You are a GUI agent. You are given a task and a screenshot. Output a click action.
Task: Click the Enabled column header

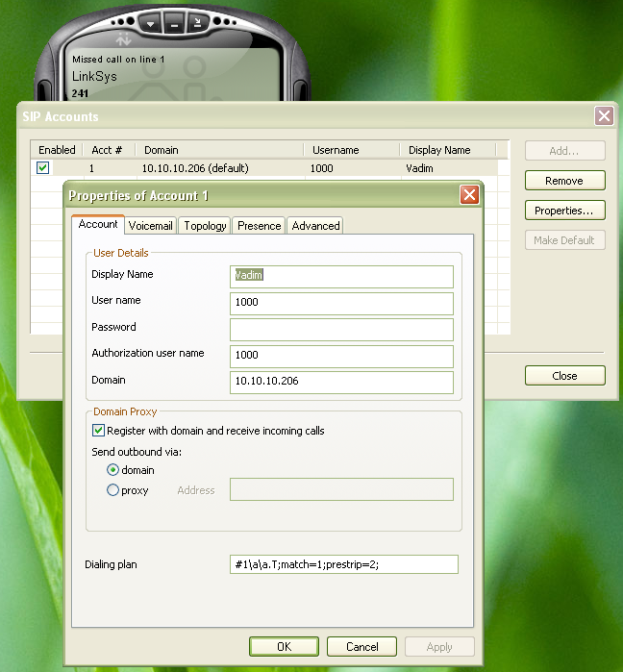coord(57,150)
